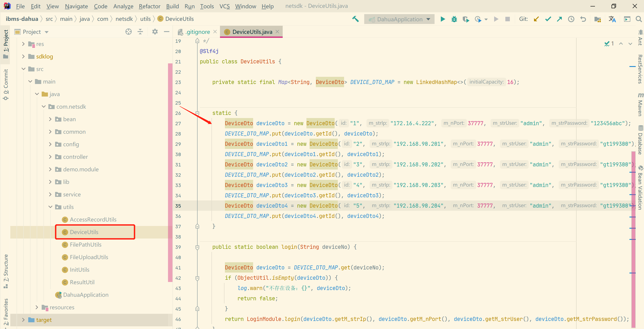Open Git history clock icon
The width and height of the screenshot is (644, 329).
(x=571, y=19)
